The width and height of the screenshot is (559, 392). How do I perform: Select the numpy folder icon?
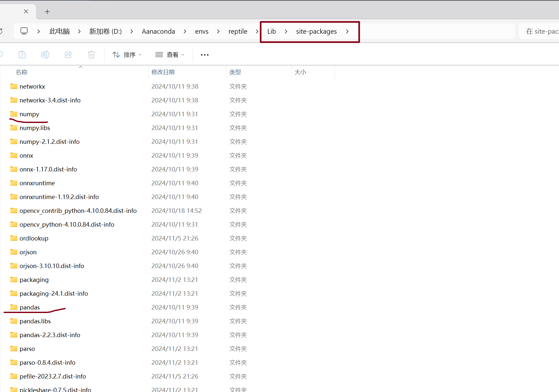click(14, 114)
